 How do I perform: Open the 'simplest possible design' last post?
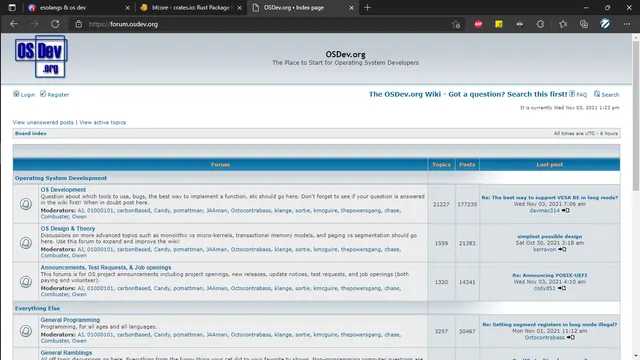pyautogui.click(x=550, y=236)
